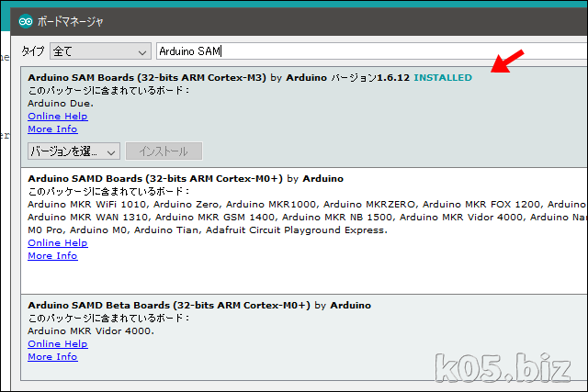
Task: Click the line starting Arduino MKR WiFi 1010
Action: point(307,204)
